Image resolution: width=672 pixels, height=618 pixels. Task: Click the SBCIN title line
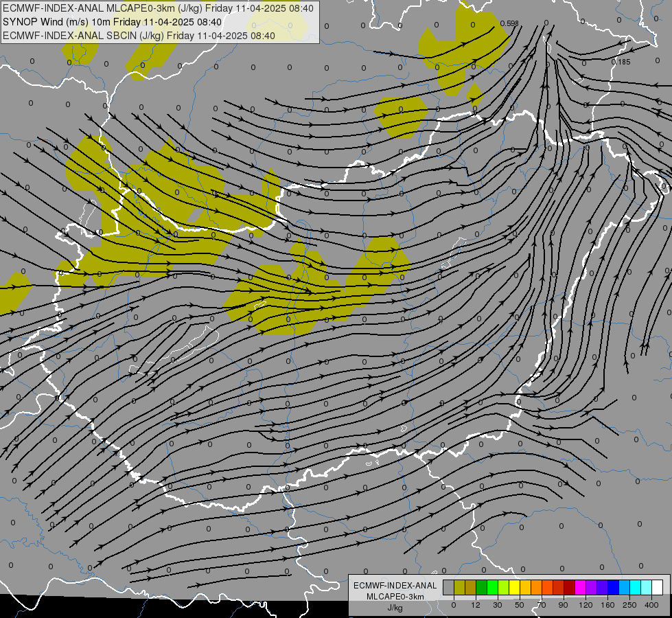click(x=139, y=36)
